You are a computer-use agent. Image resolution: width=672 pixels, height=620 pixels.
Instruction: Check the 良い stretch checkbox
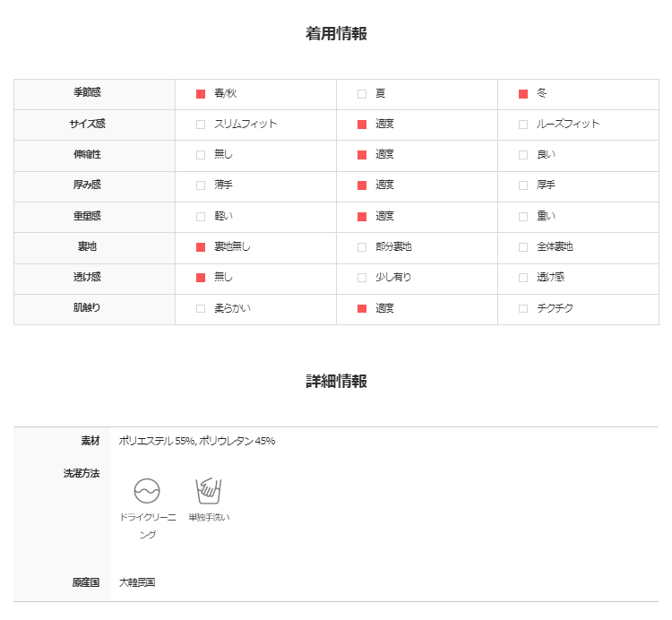click(523, 155)
